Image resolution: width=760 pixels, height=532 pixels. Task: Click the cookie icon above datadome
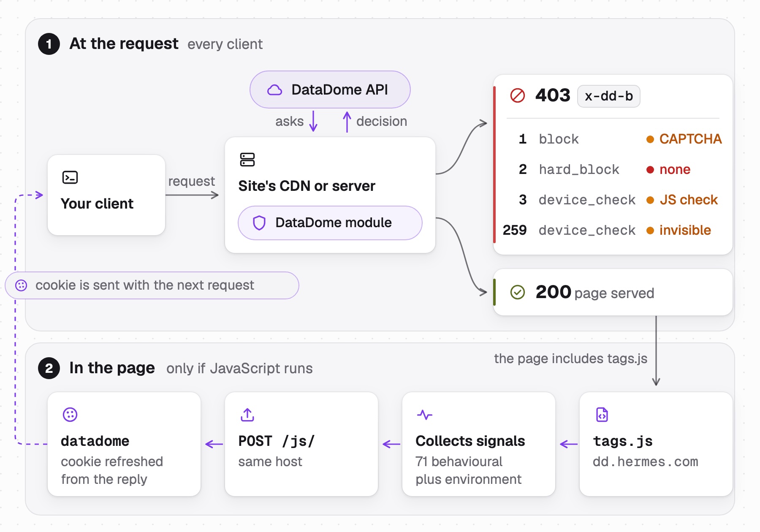coord(70,415)
